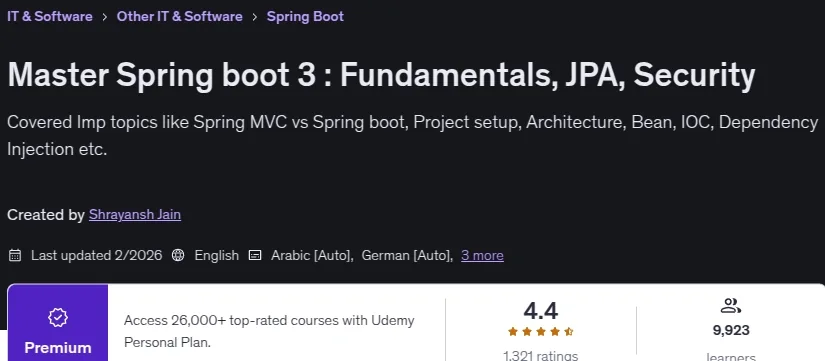Expand the 3 more subtitle languages
This screenshot has height=361, width=825.
click(482, 256)
